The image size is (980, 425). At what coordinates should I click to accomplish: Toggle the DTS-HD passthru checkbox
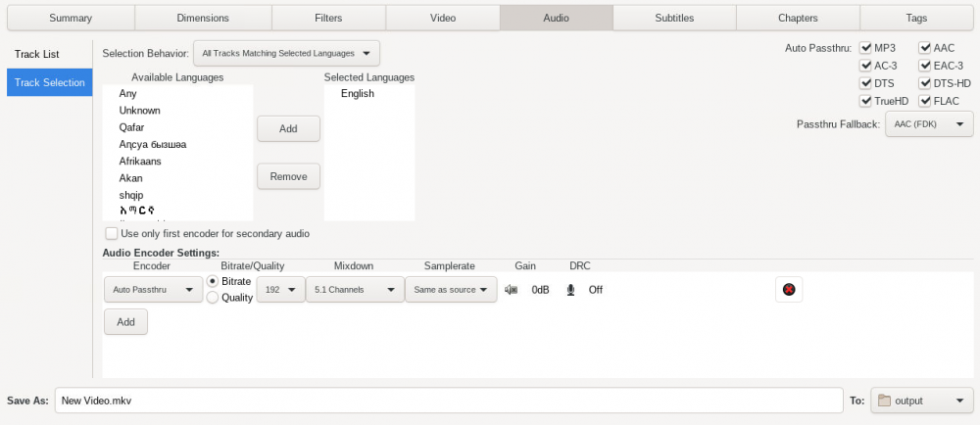pos(925,83)
